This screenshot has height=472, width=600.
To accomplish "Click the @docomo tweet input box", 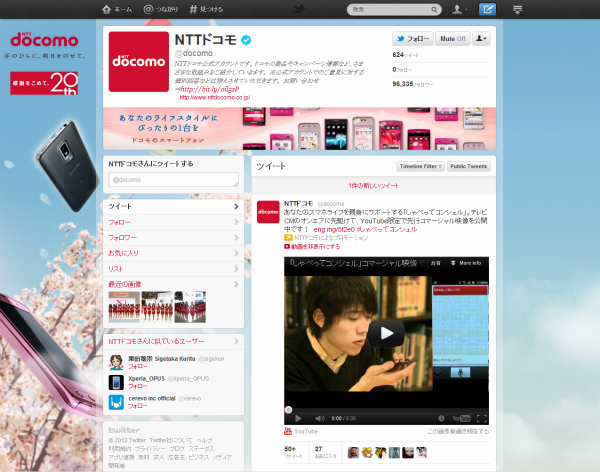I will [x=173, y=180].
